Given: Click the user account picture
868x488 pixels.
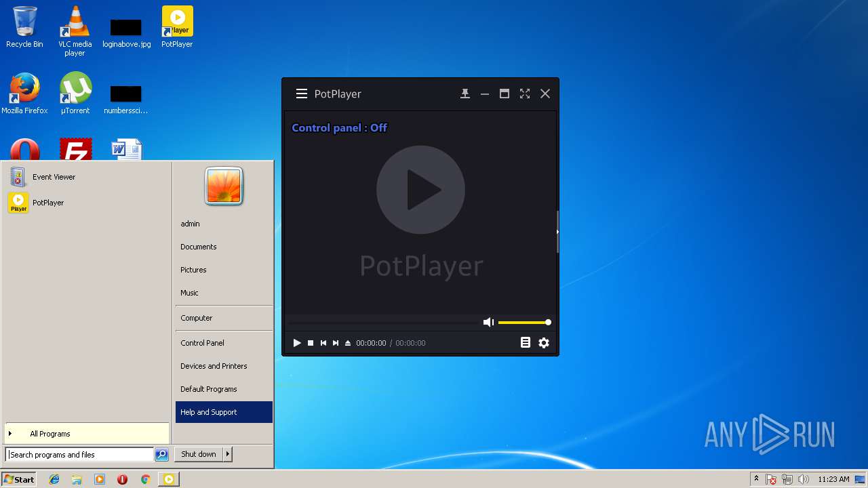Looking at the screenshot, I should point(224,186).
